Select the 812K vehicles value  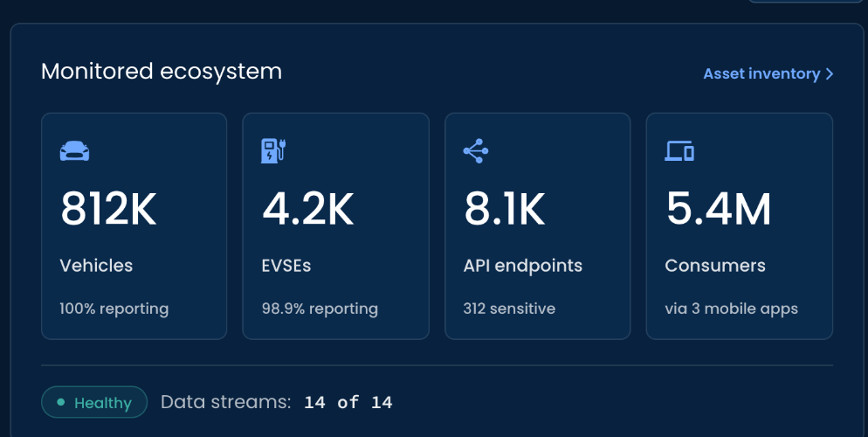pyautogui.click(x=108, y=209)
